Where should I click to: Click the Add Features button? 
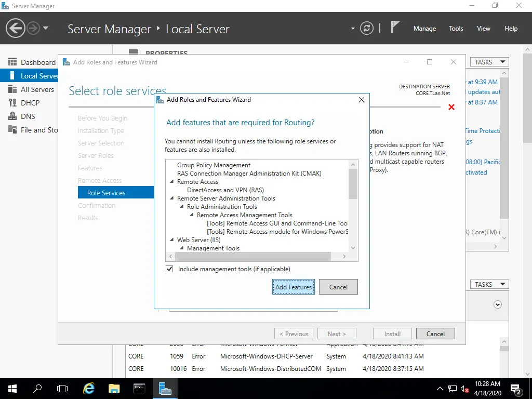pyautogui.click(x=293, y=287)
